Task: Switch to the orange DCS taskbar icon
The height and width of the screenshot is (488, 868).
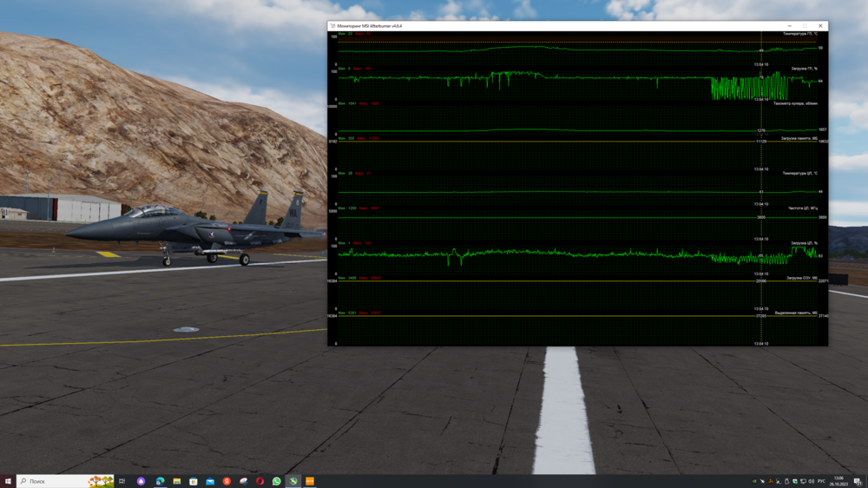Action: [310, 481]
